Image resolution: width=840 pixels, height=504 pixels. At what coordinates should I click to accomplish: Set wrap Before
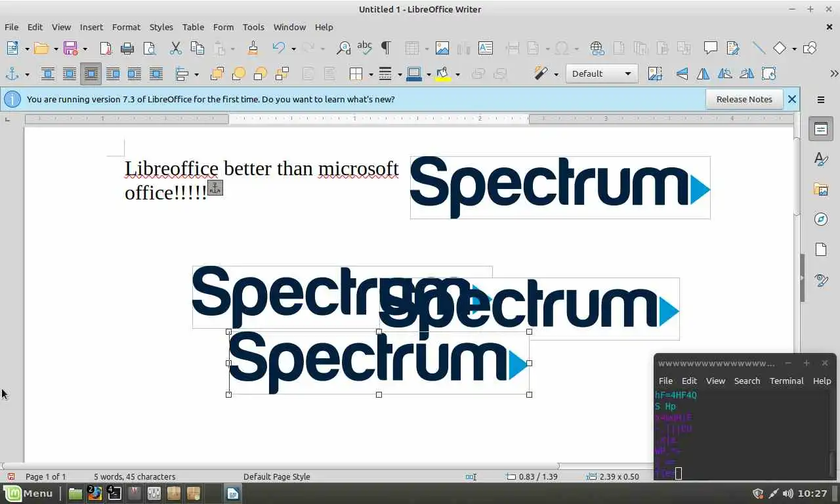point(113,73)
